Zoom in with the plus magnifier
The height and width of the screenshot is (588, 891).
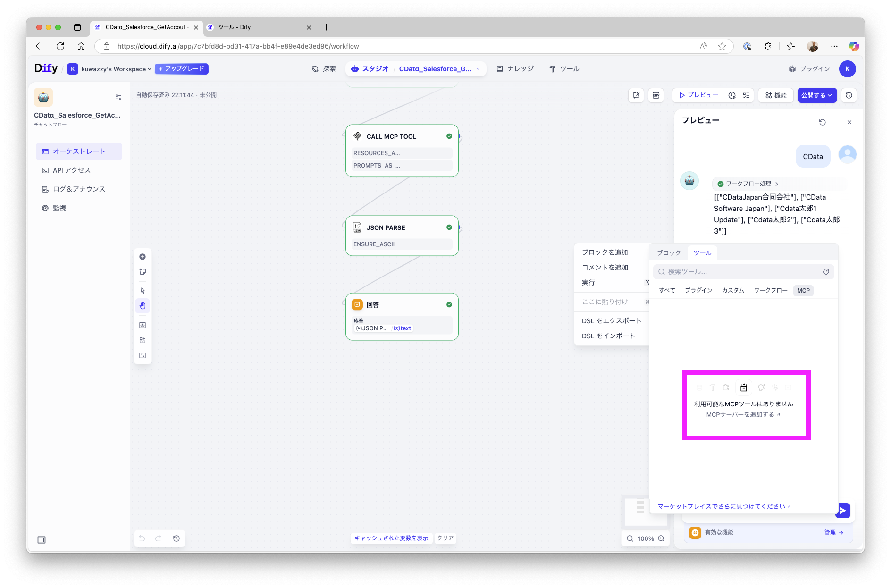661,538
